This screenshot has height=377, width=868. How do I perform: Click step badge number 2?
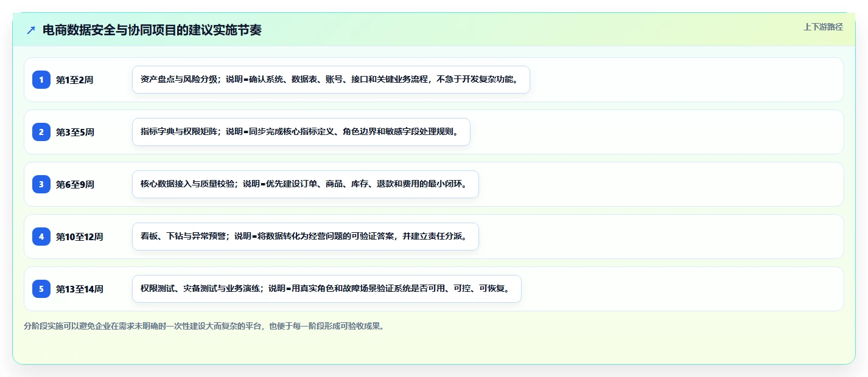pos(41,132)
